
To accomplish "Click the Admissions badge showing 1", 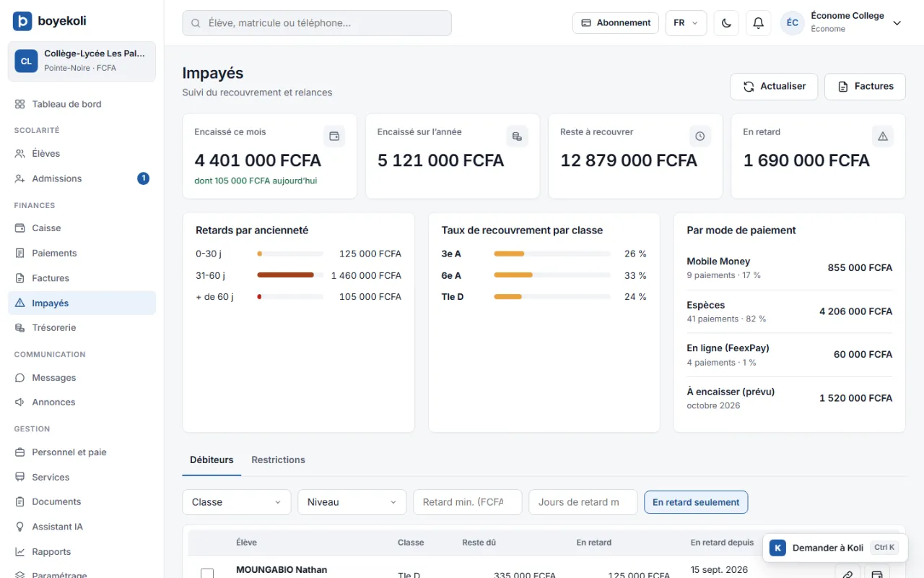I will coord(143,178).
